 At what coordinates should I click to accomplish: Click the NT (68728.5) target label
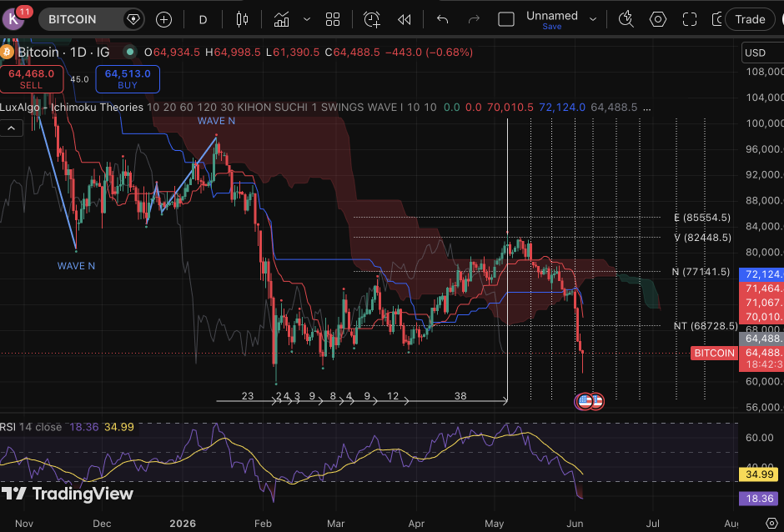[x=706, y=326]
